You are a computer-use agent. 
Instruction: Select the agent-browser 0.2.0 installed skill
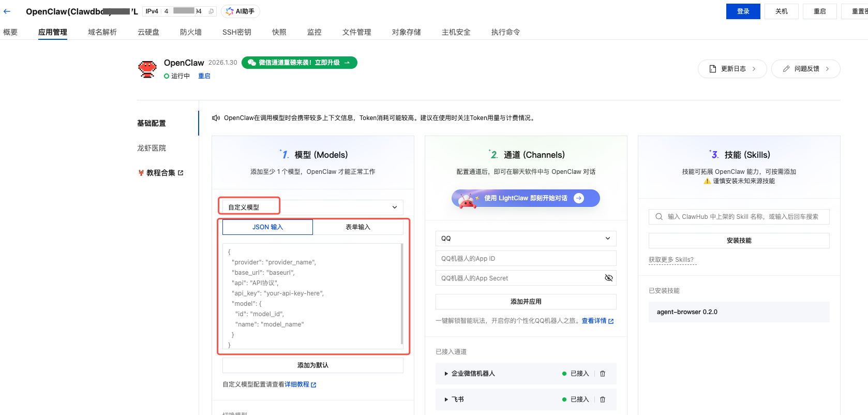(x=739, y=312)
